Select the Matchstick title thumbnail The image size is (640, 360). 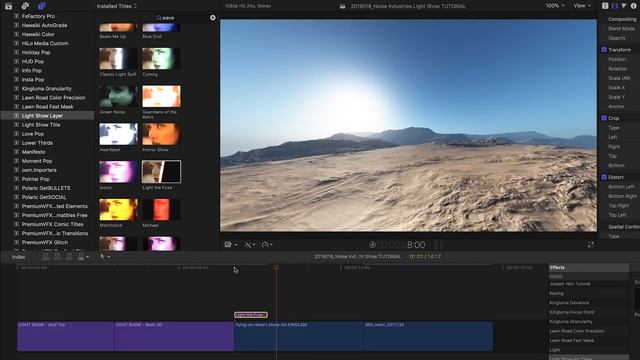[118, 210]
